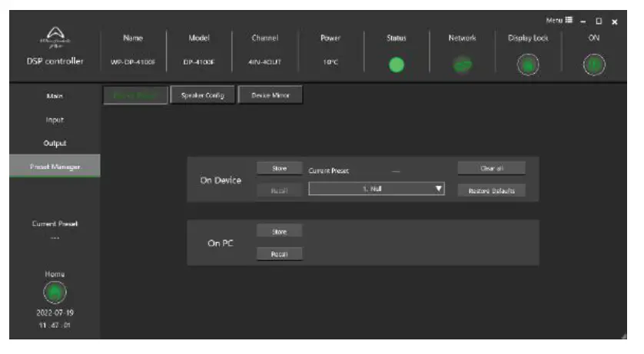
Task: Click the brand logo above DSP controller
Action: click(x=55, y=38)
